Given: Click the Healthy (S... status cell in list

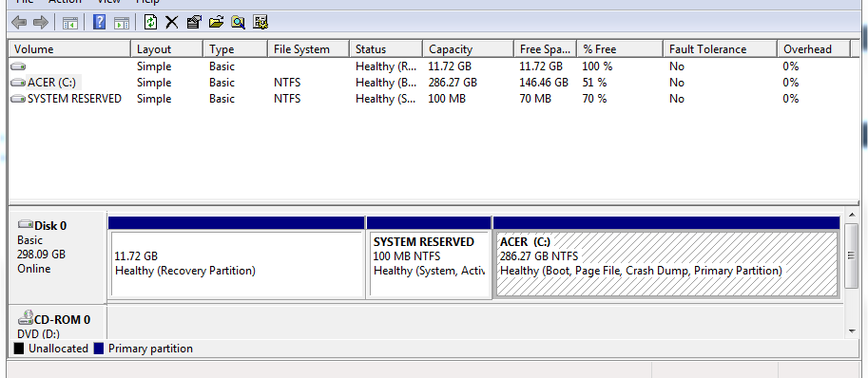Looking at the screenshot, I should point(386,99).
